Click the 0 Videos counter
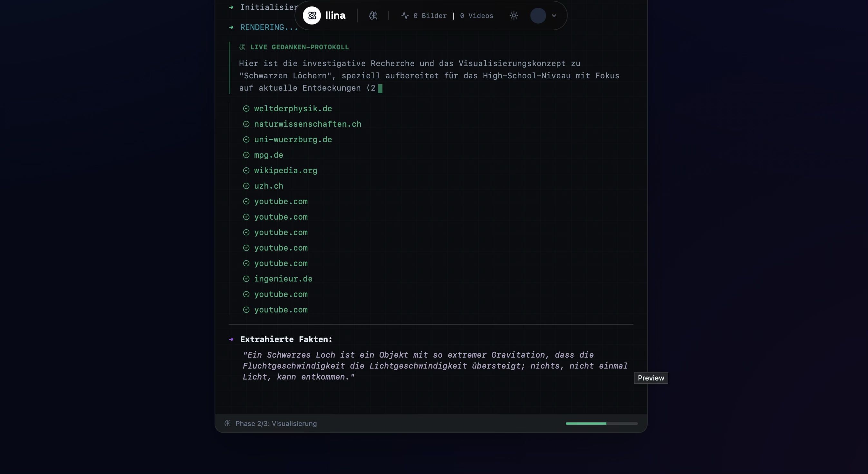This screenshot has width=868, height=474. (x=477, y=16)
